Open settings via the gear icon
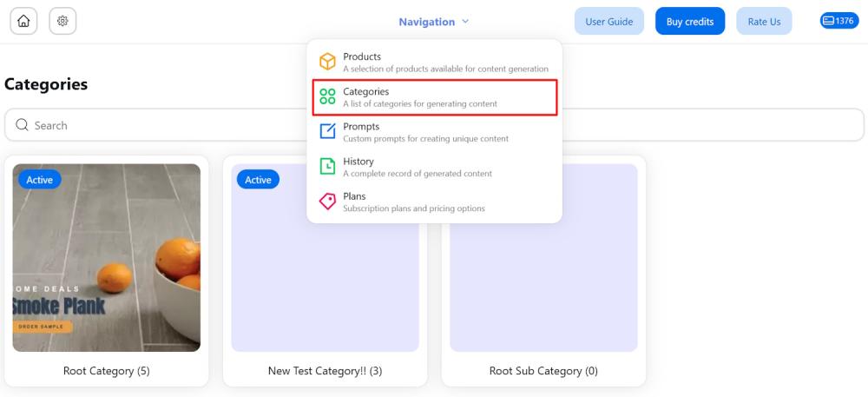 (62, 21)
